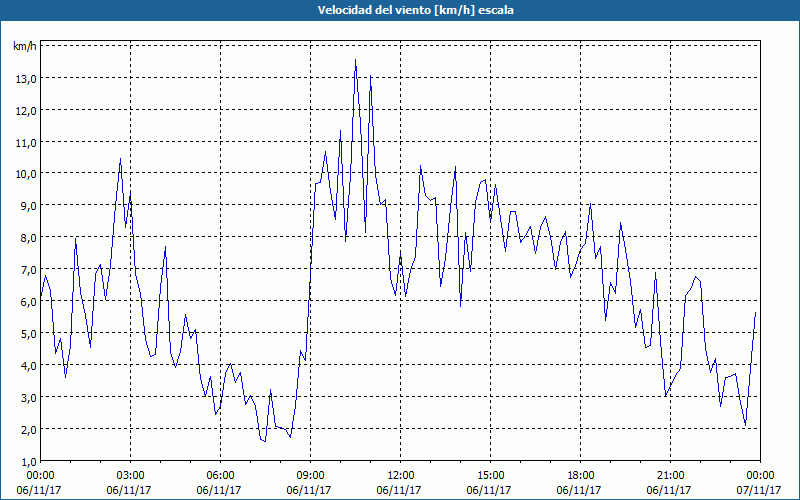Select the '18:00' time axis label
This screenshot has height=500, width=800.
tap(581, 476)
